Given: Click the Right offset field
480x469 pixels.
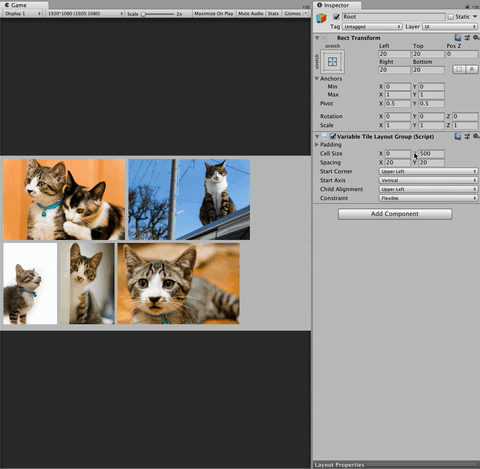Looking at the screenshot, I should (394, 70).
